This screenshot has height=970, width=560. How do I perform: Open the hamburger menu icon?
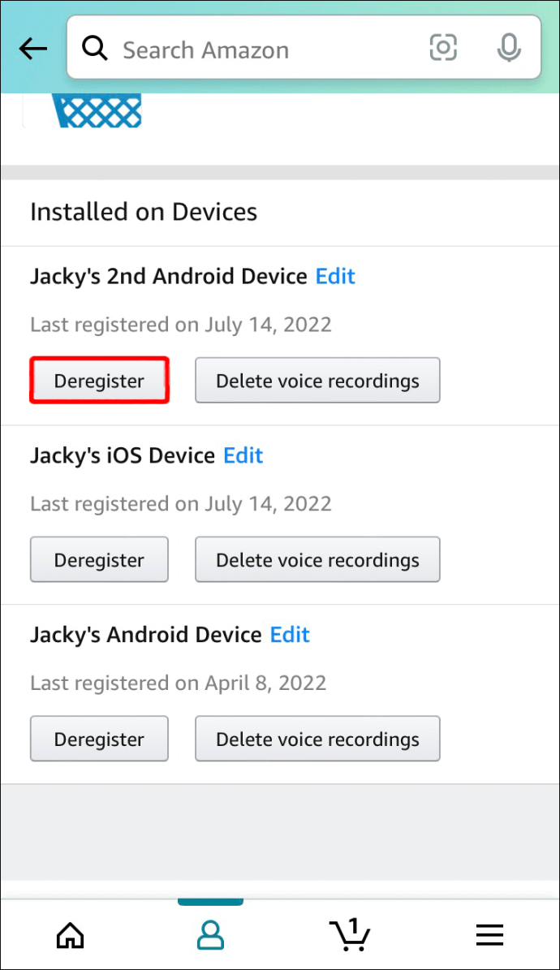pos(489,935)
